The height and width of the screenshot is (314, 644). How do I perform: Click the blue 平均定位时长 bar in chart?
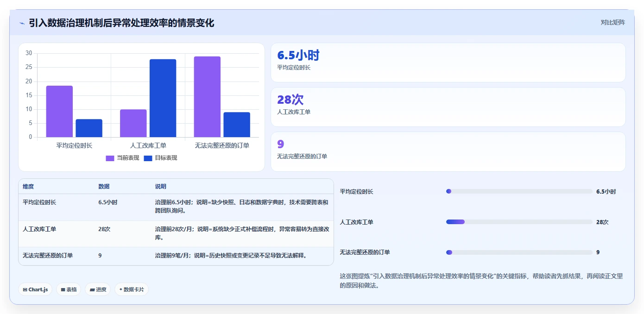tap(89, 128)
